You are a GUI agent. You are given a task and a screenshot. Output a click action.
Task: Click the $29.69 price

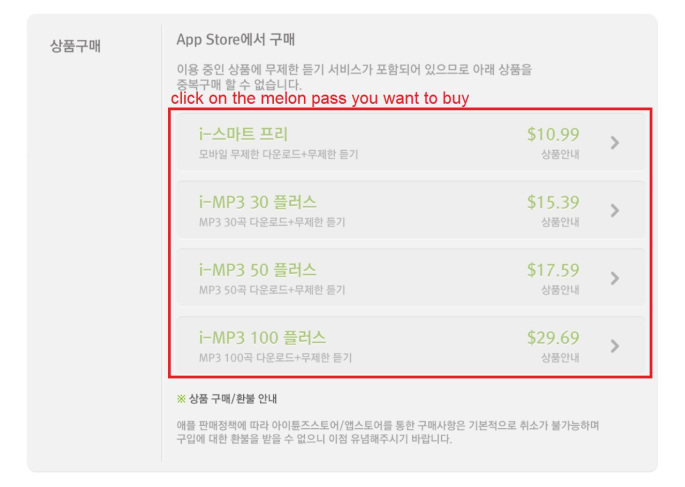[553, 337]
